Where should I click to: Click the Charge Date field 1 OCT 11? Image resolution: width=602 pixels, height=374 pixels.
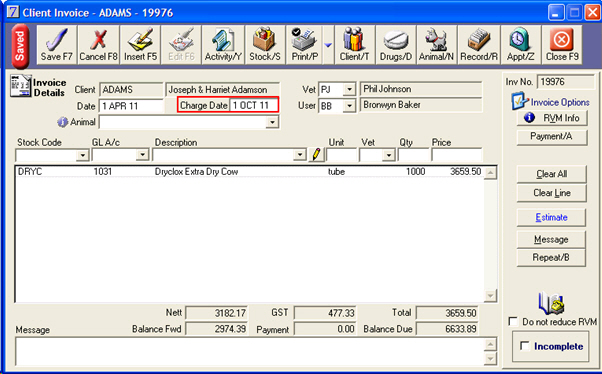(x=253, y=105)
